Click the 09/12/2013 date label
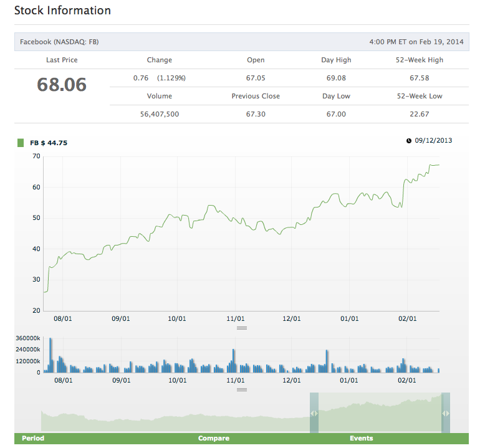 pyautogui.click(x=433, y=140)
